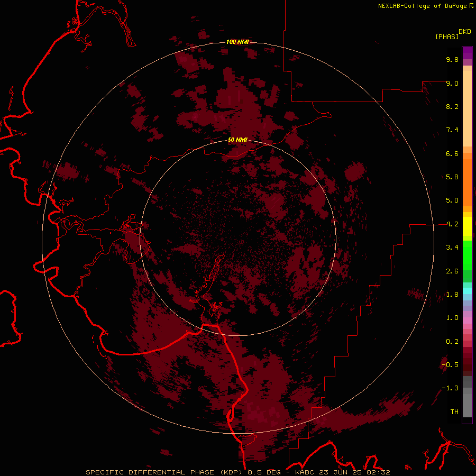Image resolution: width=476 pixels, height=476 pixels.
Task: Click the gray swatch at bottom of color bar
Action: pyautogui.click(x=467, y=405)
